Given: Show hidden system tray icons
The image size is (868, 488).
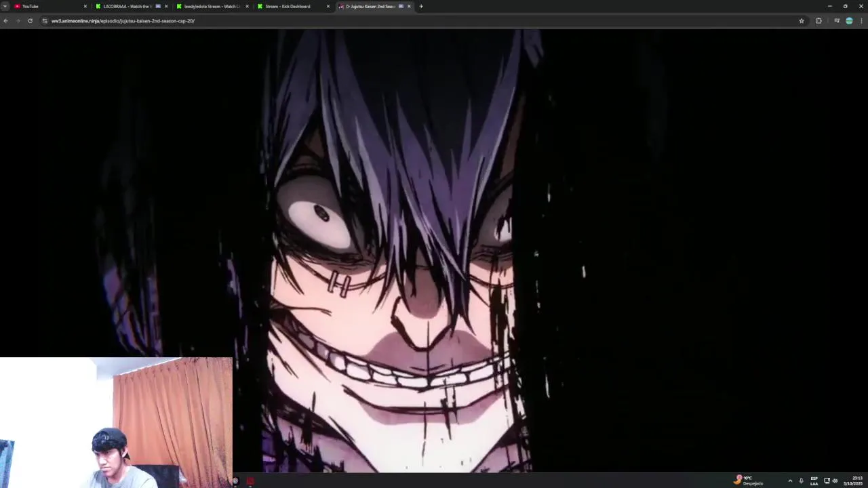Looking at the screenshot, I should 790,481.
